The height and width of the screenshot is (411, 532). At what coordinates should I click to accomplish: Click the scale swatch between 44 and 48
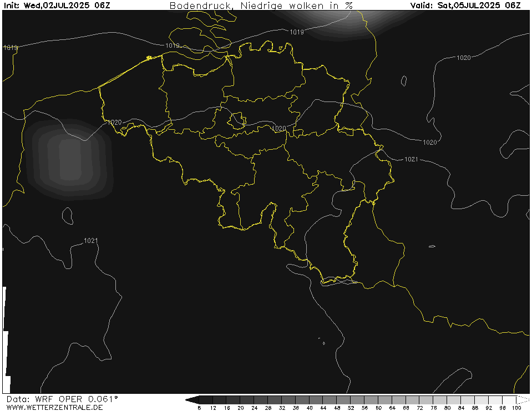pos(330,400)
